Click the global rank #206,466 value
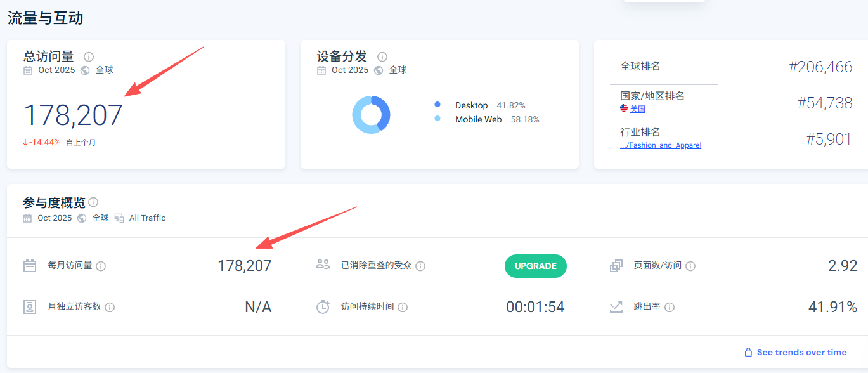The height and width of the screenshot is (373, 868). (820, 67)
